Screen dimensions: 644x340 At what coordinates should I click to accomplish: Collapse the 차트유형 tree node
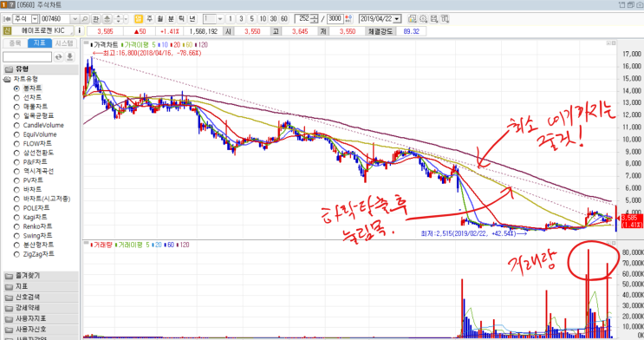coord(7,79)
